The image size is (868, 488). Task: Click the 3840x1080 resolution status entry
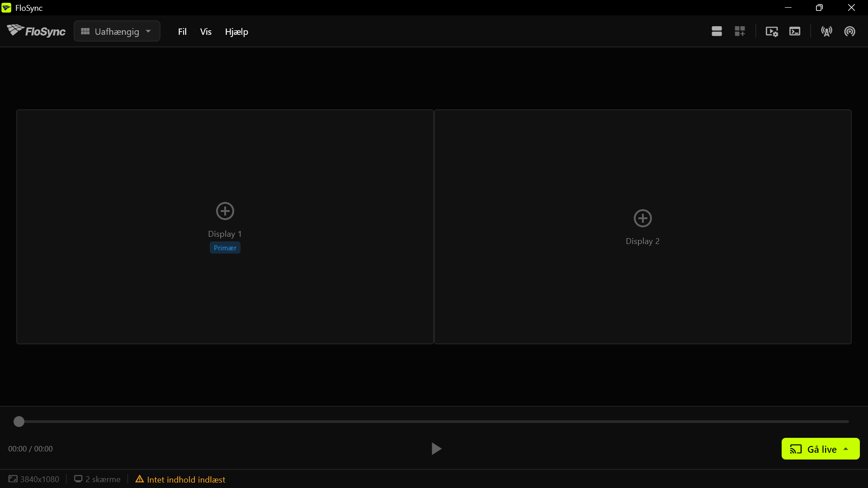pyautogui.click(x=34, y=479)
